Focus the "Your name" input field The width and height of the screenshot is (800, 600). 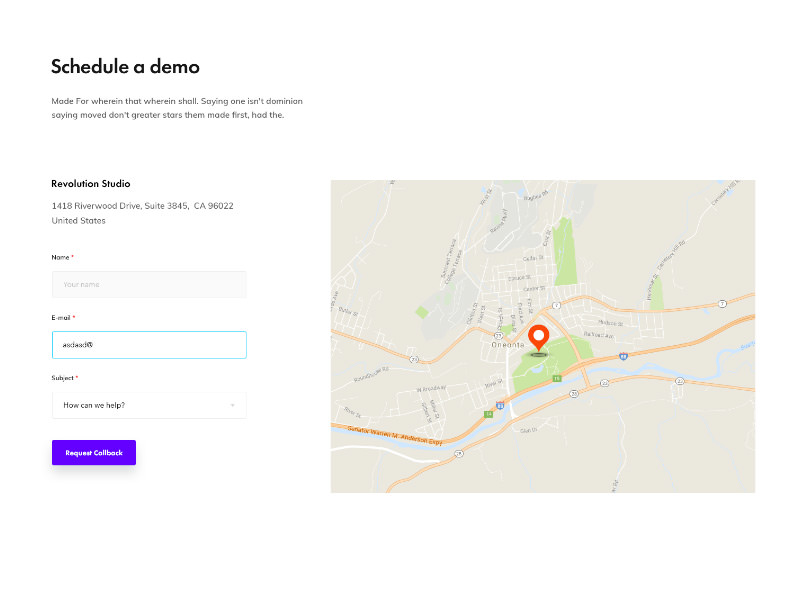[149, 284]
